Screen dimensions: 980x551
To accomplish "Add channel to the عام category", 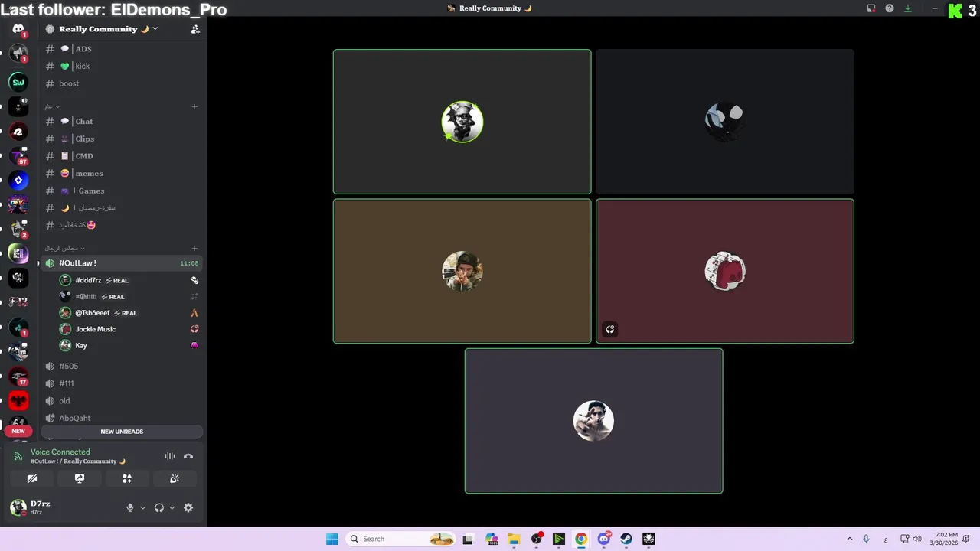I will point(194,106).
